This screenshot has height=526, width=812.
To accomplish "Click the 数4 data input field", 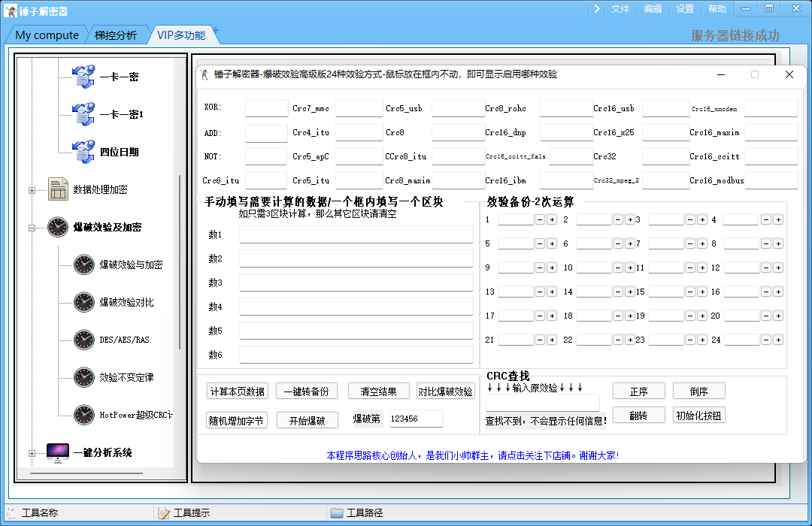I will 356,306.
